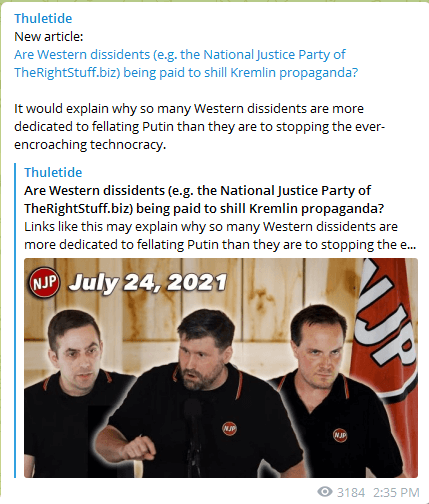Click the round NJP logo badge in image
The width and height of the screenshot is (429, 504).
coord(44,283)
